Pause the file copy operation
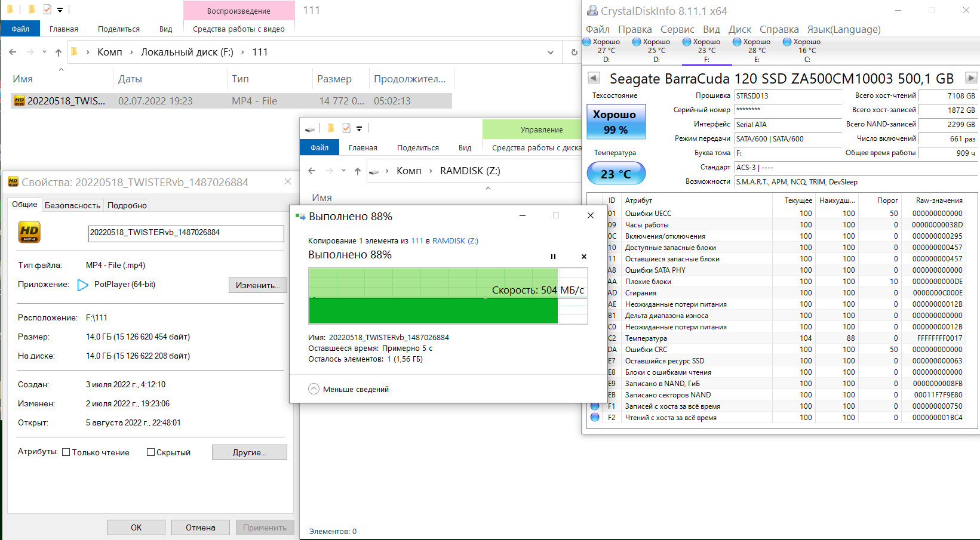The height and width of the screenshot is (540, 980). click(x=553, y=257)
